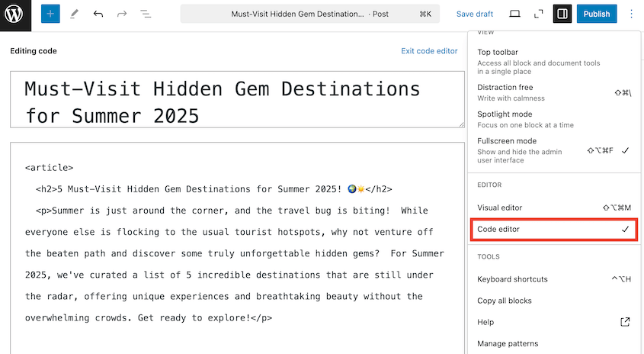Open Keyboard shortcuts
Screen dimensions: 644x354
coord(554,279)
